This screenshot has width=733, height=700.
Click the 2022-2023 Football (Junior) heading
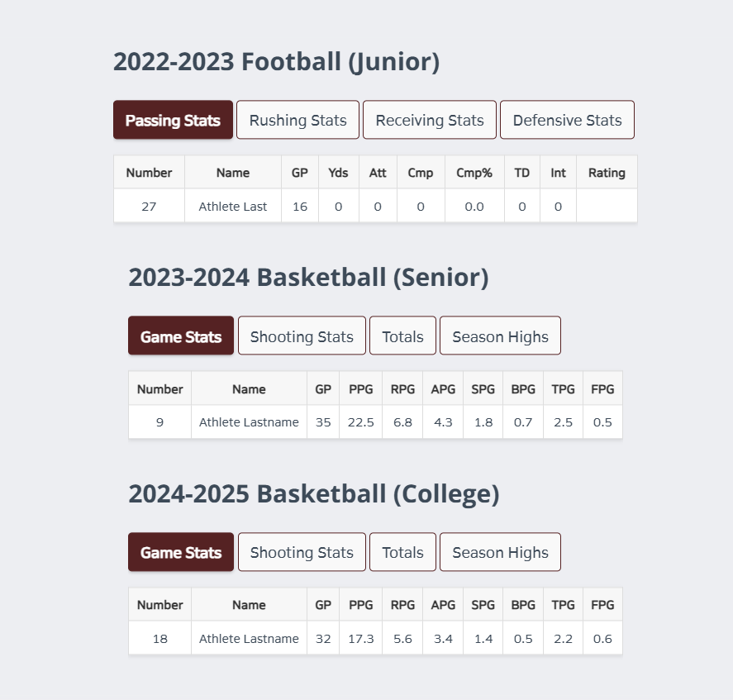pos(276,62)
